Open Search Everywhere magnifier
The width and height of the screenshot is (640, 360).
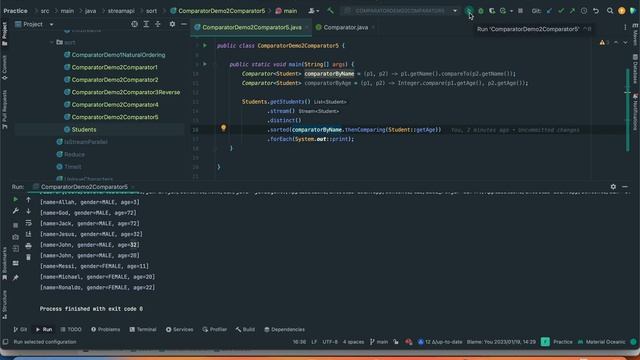click(610, 11)
